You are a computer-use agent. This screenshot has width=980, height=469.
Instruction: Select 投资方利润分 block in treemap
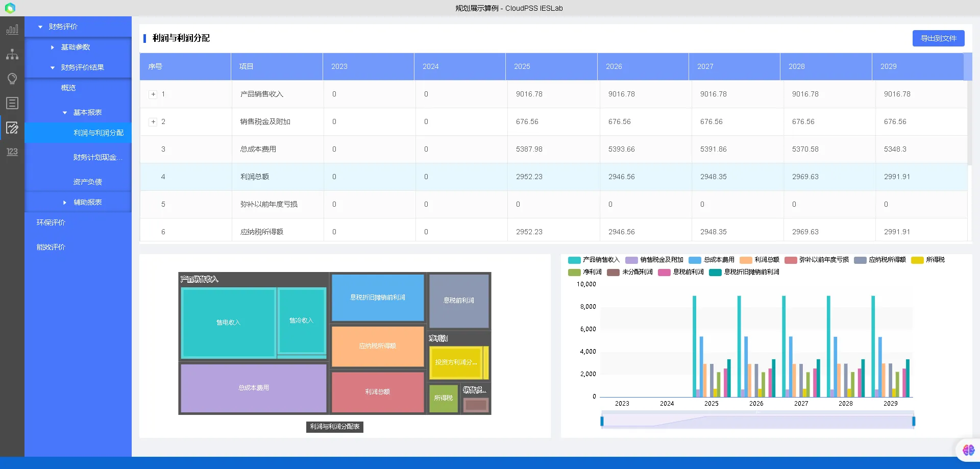pyautogui.click(x=456, y=362)
